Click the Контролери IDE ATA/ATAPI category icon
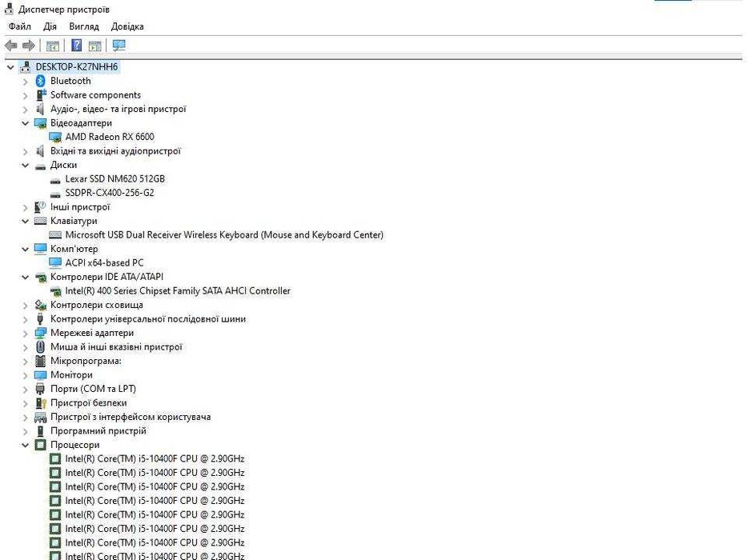Viewport: 747px width, 560px height. (41, 277)
